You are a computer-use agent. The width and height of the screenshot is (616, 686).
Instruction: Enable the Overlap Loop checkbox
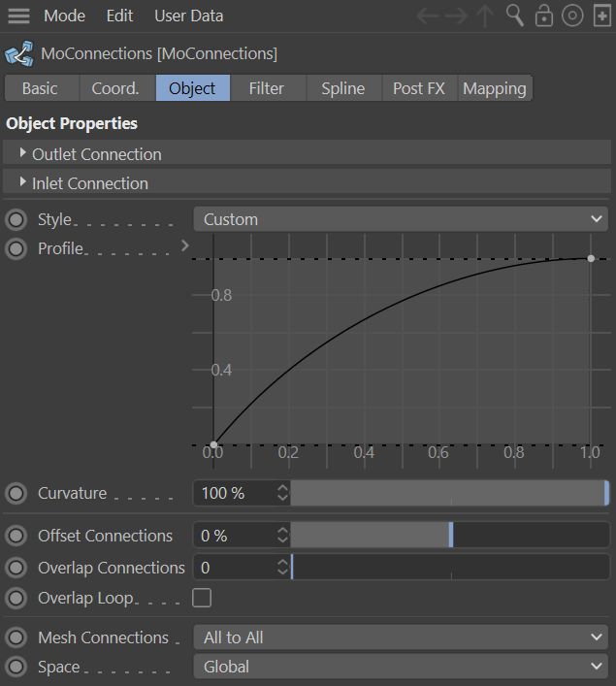(x=202, y=598)
